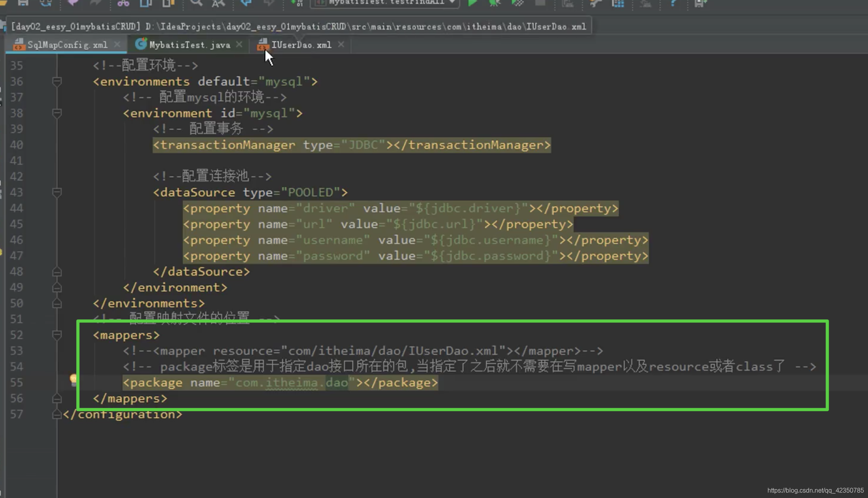Image resolution: width=868 pixels, height=498 pixels.
Task: Click the Back navigation arrow
Action: [x=246, y=3]
